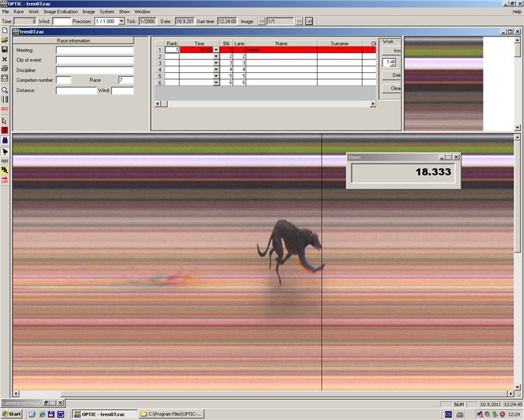Click the Word icon in quick launch
This screenshot has width=524, height=420.
tap(60, 414)
